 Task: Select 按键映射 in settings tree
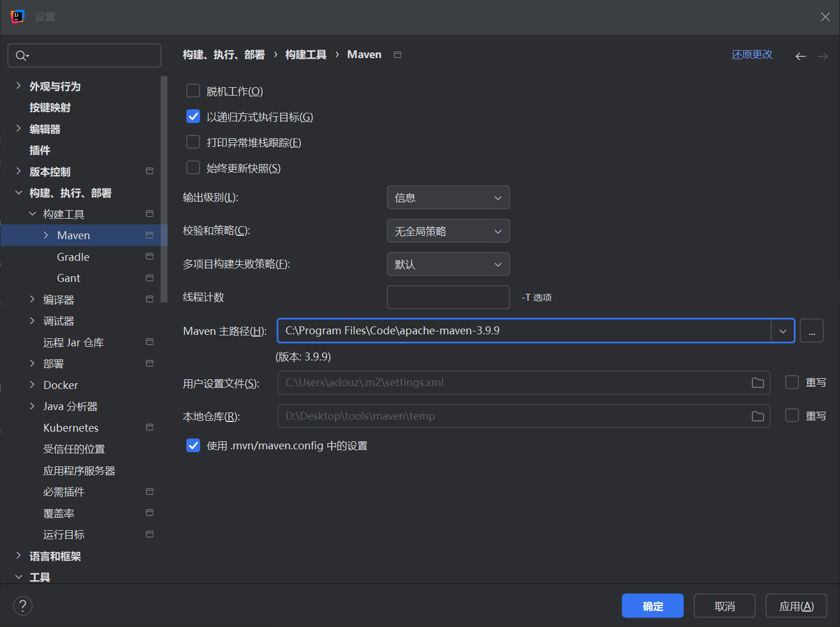pos(50,108)
